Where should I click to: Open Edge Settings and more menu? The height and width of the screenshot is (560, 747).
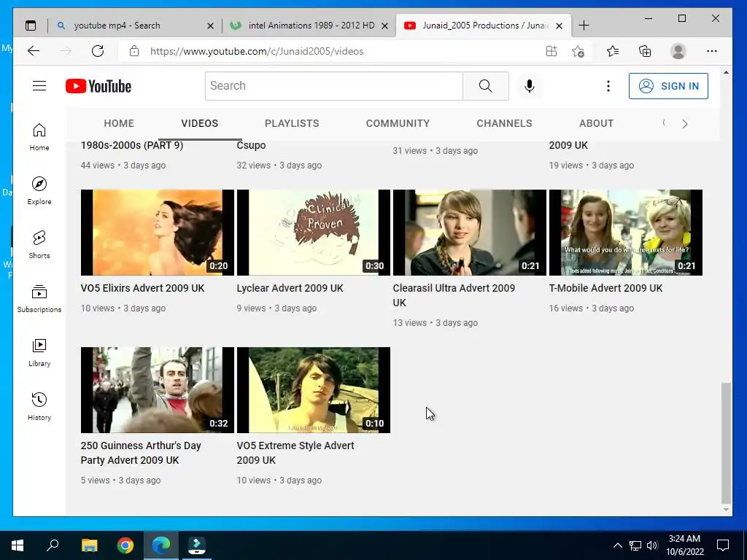click(712, 51)
